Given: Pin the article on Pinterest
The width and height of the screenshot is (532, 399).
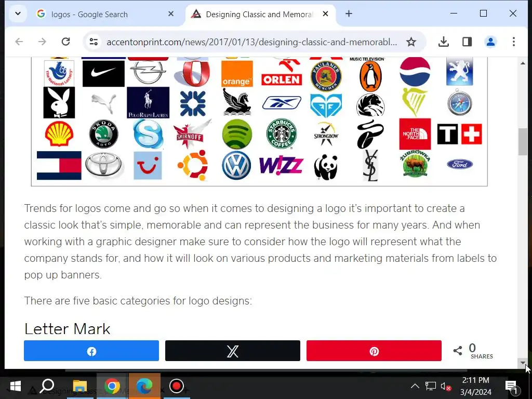Looking at the screenshot, I should (374, 351).
